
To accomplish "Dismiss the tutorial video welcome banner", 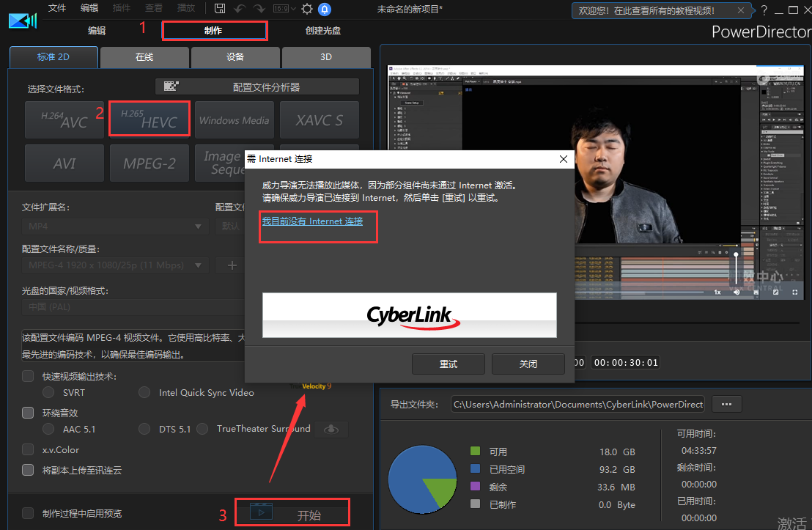I will point(741,10).
